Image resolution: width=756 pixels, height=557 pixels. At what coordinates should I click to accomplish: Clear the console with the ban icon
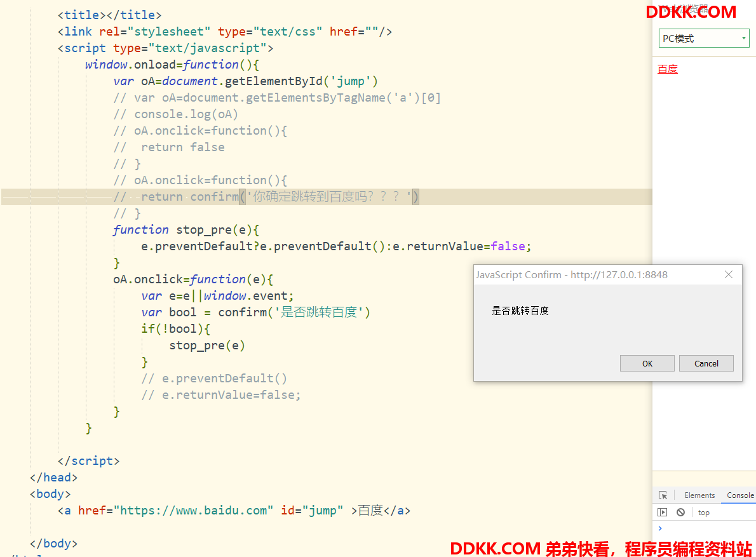(x=680, y=512)
